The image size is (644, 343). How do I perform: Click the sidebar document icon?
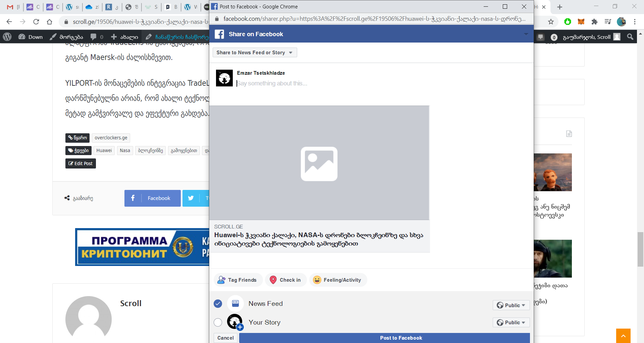[569, 134]
